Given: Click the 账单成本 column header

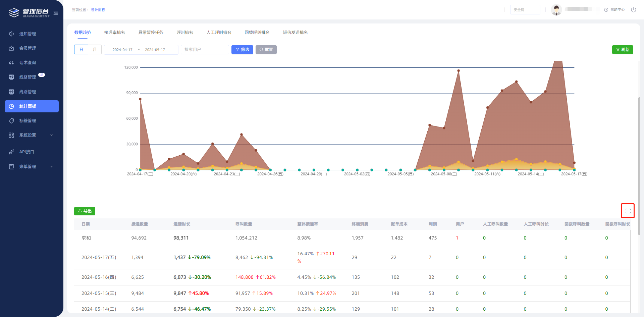Looking at the screenshot, I should tap(399, 224).
